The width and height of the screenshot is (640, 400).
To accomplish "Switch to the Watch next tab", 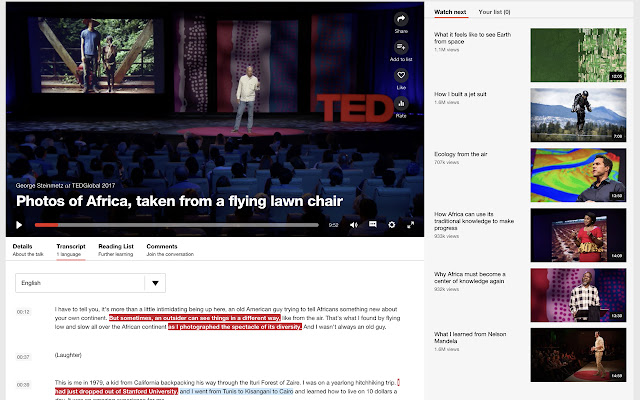I will [450, 12].
